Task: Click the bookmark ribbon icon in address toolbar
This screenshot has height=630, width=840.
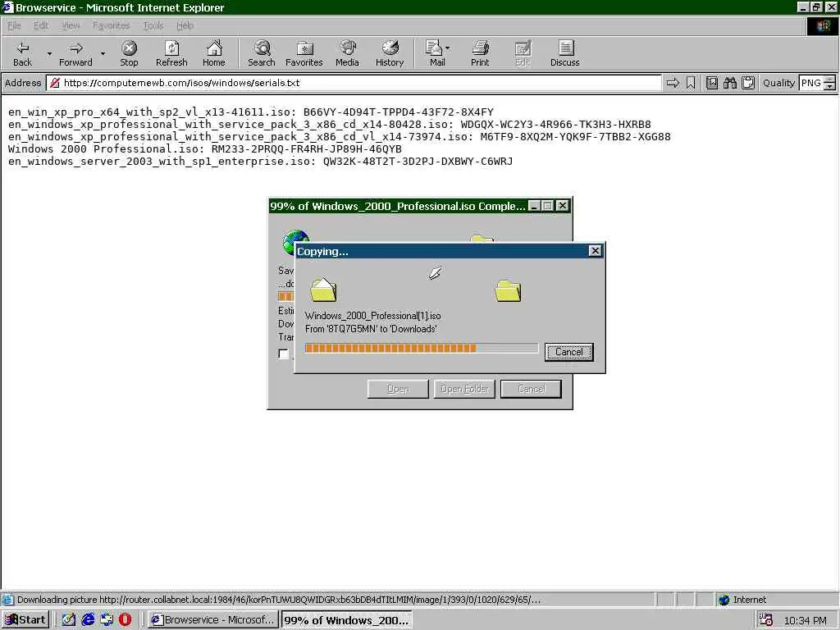Action: (691, 83)
